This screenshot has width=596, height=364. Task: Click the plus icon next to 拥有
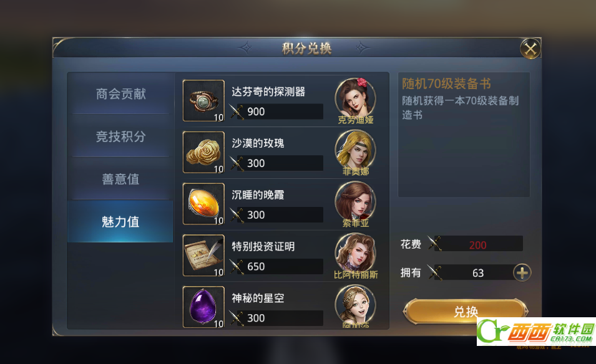click(x=522, y=272)
